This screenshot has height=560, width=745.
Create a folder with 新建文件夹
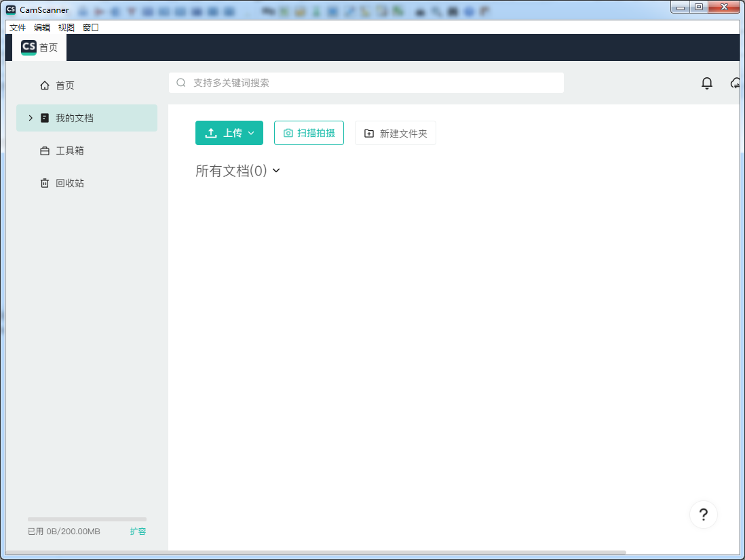(396, 133)
